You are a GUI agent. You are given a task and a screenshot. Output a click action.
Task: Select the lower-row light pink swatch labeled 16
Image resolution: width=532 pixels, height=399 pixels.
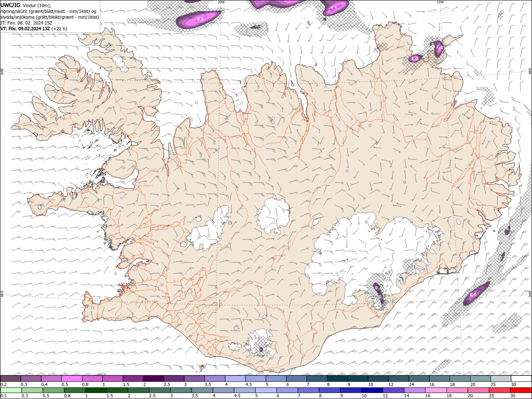tap(435, 390)
